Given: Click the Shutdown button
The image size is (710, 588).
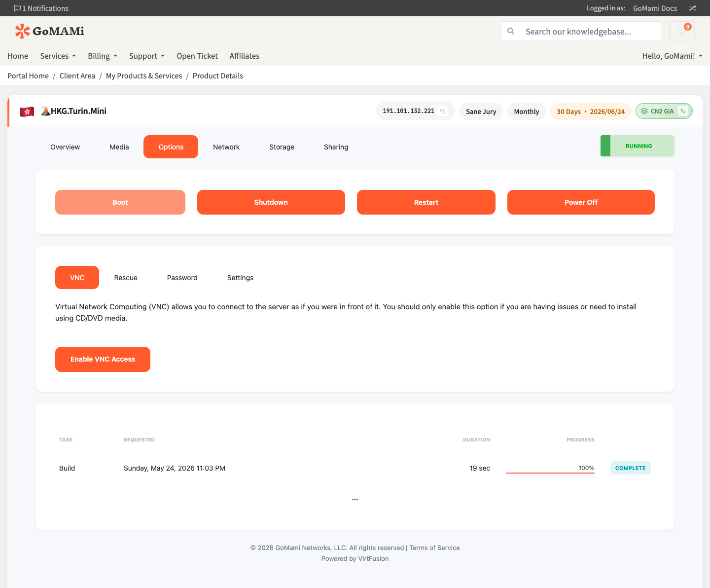Looking at the screenshot, I should pyautogui.click(x=271, y=202).
